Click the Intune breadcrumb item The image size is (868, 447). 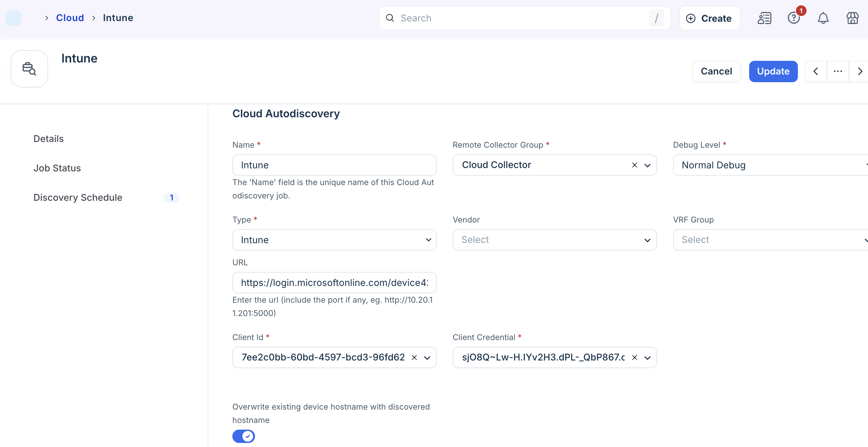[118, 18]
